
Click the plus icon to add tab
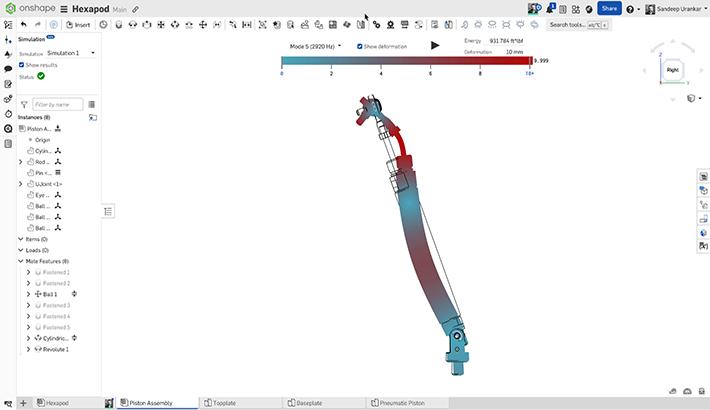pos(23,403)
